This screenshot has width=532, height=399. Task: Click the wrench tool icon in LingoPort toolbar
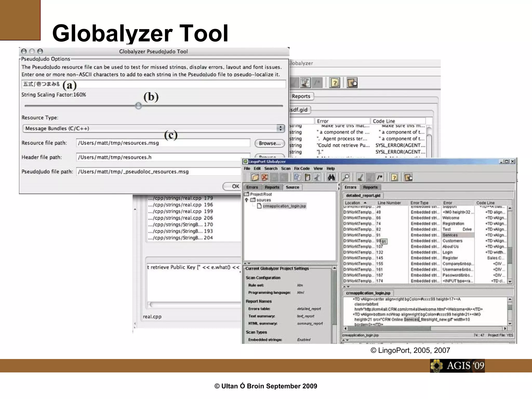(x=317, y=177)
